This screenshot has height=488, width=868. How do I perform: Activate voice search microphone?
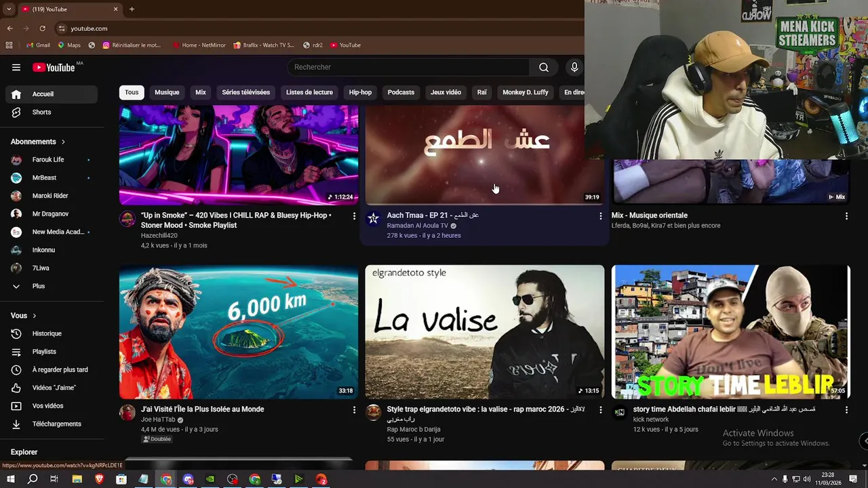coord(574,67)
